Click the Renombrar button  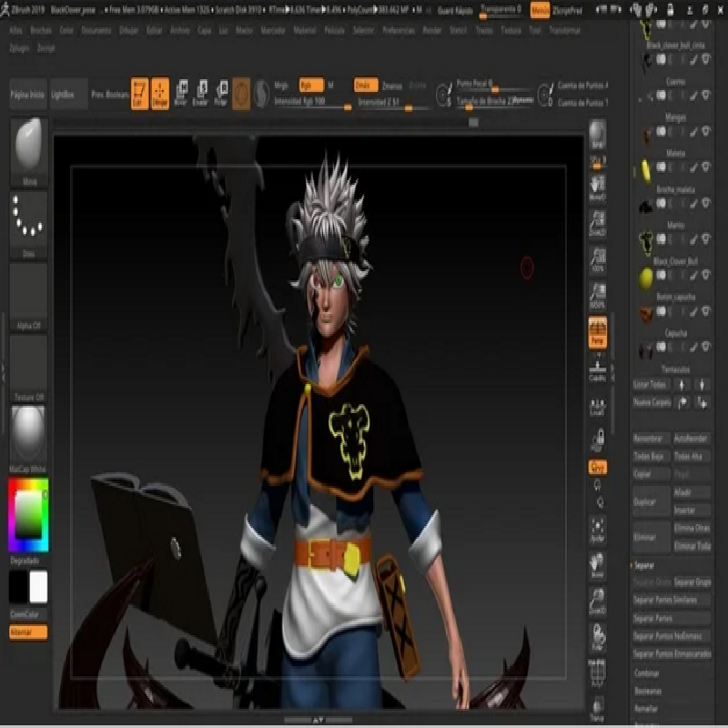pos(651,439)
